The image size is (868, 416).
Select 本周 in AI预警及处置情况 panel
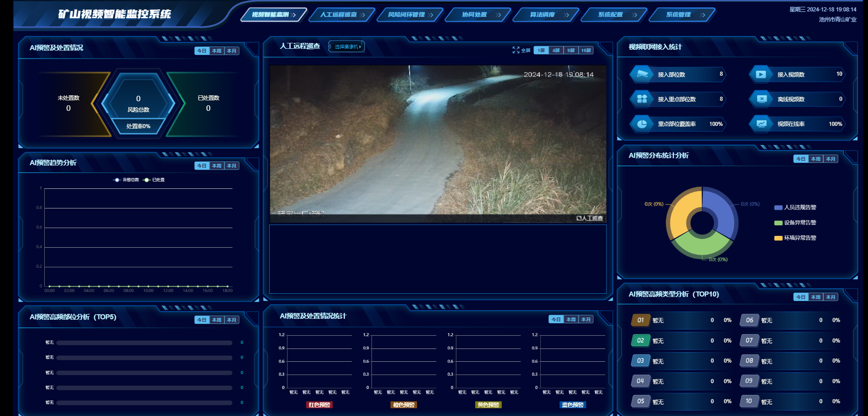(217, 51)
